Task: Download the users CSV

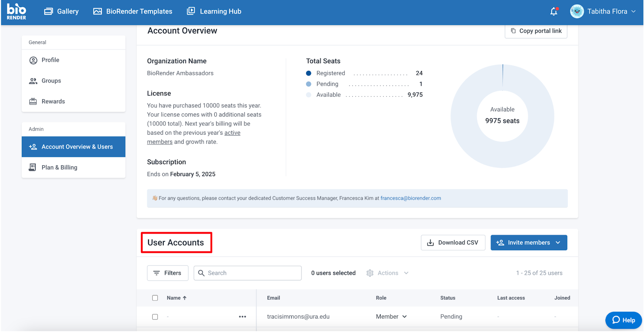Action: pos(453,243)
